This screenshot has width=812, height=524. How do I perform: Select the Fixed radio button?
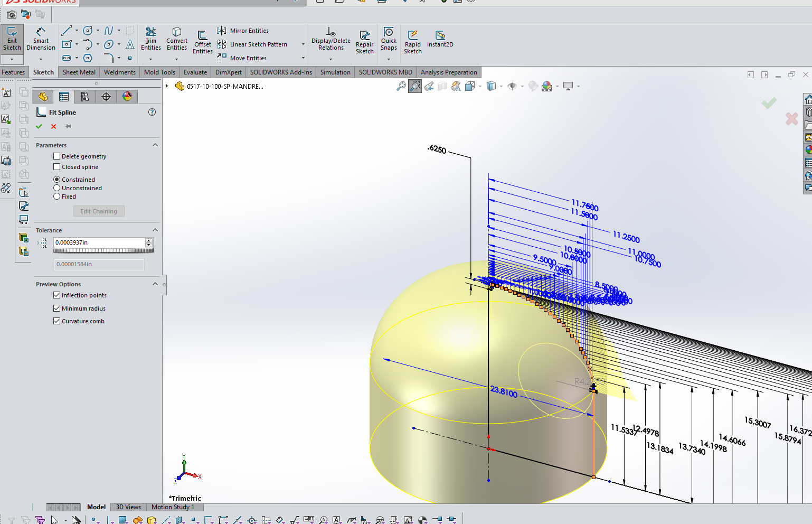point(57,196)
